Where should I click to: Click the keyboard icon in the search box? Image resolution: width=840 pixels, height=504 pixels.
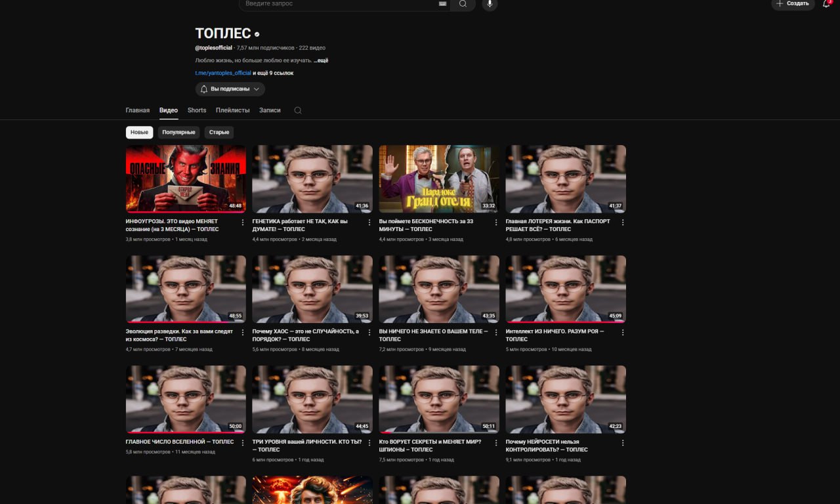442,4
